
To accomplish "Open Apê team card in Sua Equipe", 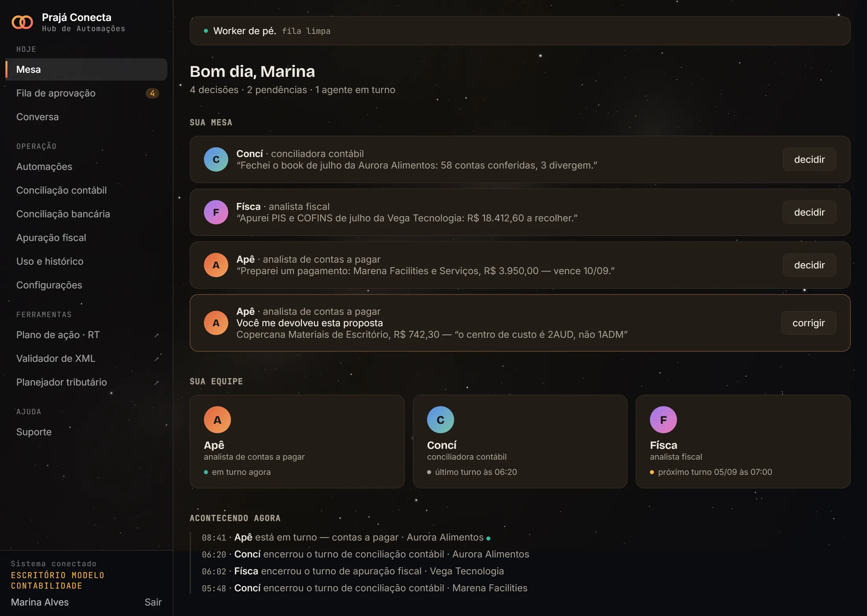I will pos(297,441).
